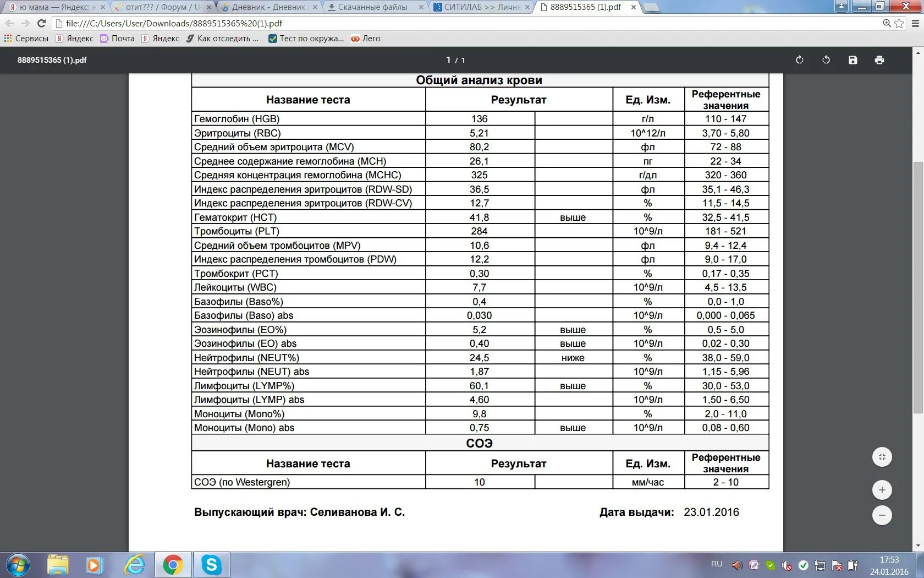Print the PDF document

(879, 60)
